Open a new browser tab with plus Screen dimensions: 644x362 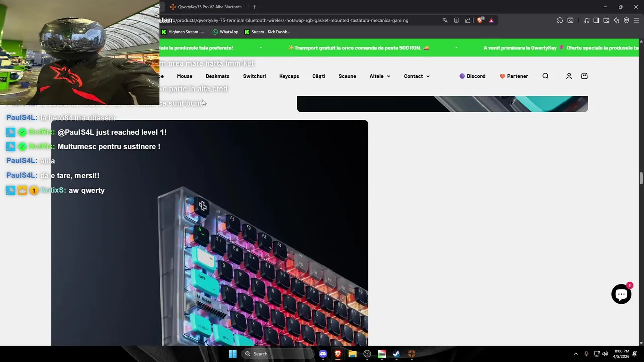(254, 7)
